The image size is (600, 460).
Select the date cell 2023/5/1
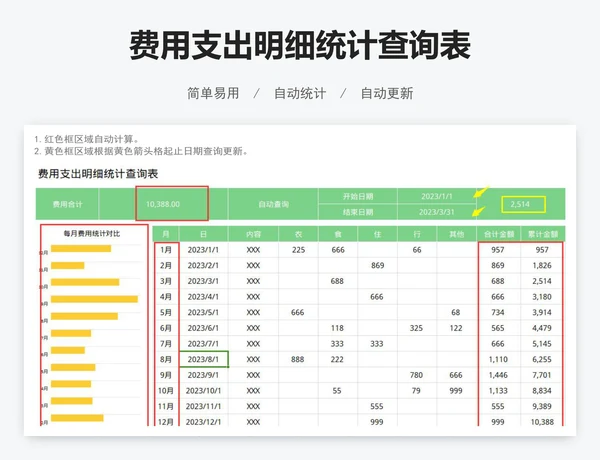203,312
